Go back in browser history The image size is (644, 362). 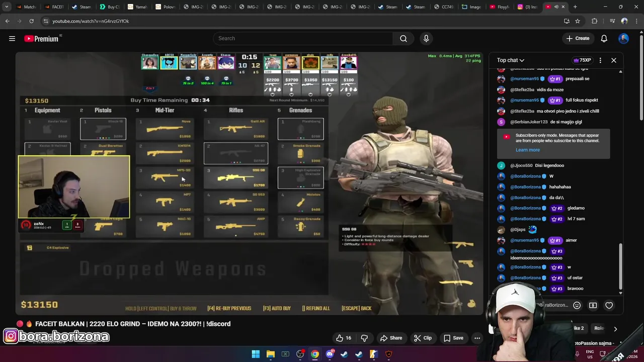(7, 21)
